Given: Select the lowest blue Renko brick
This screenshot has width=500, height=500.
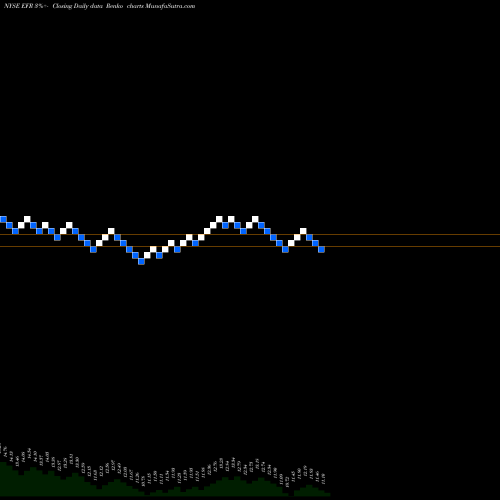Looking at the screenshot, I should 141,261.
